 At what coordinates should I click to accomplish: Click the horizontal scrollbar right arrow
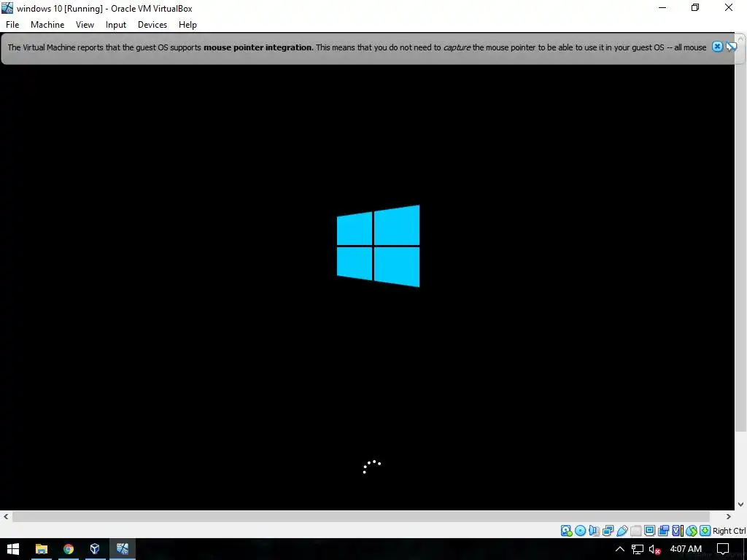tap(729, 517)
